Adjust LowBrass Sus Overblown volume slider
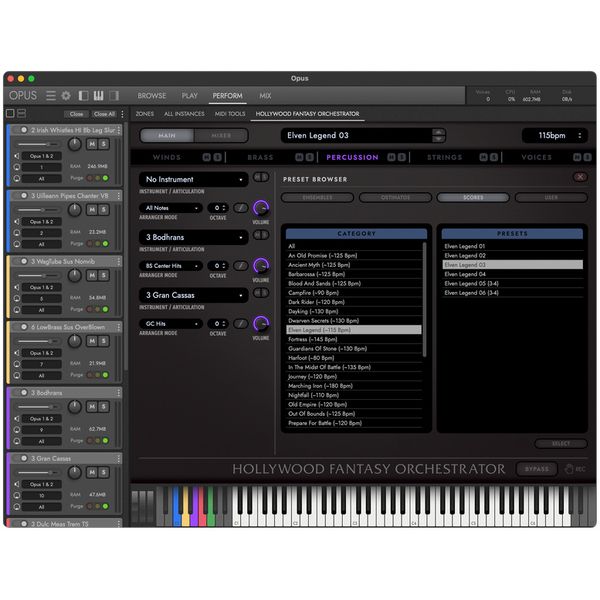Viewport: 600px width, 600px height. (x=38, y=341)
